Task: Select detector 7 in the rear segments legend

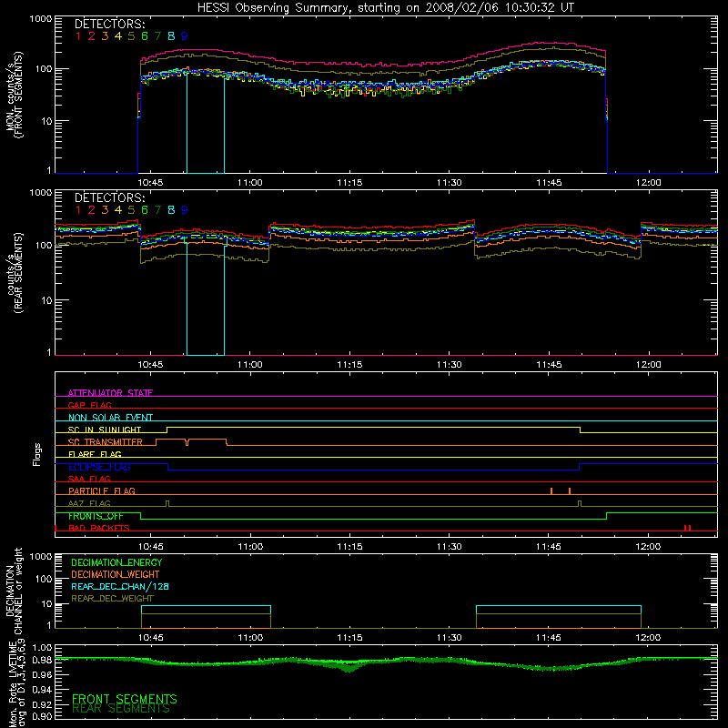Action: click(157, 210)
